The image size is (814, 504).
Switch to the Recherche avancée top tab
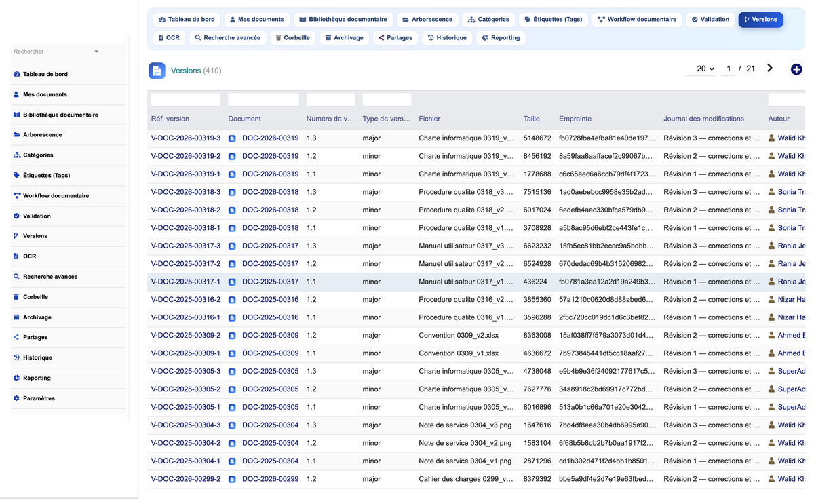[228, 38]
